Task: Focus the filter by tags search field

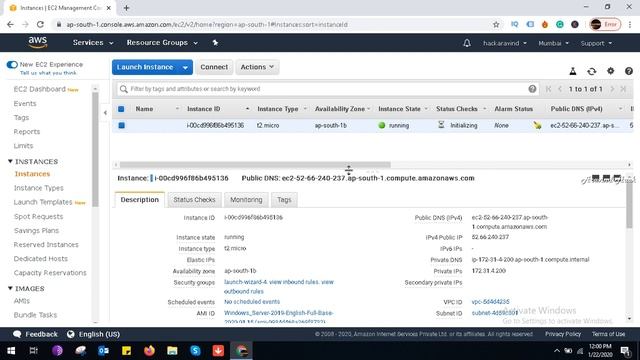Action: click(329, 89)
